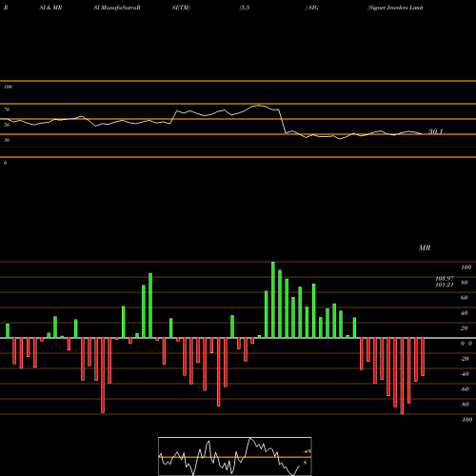Screen dimensions: 476x476
Task: Click the '(Signet Jewelers Limit' company name
Action: pyautogui.click(x=395, y=8)
